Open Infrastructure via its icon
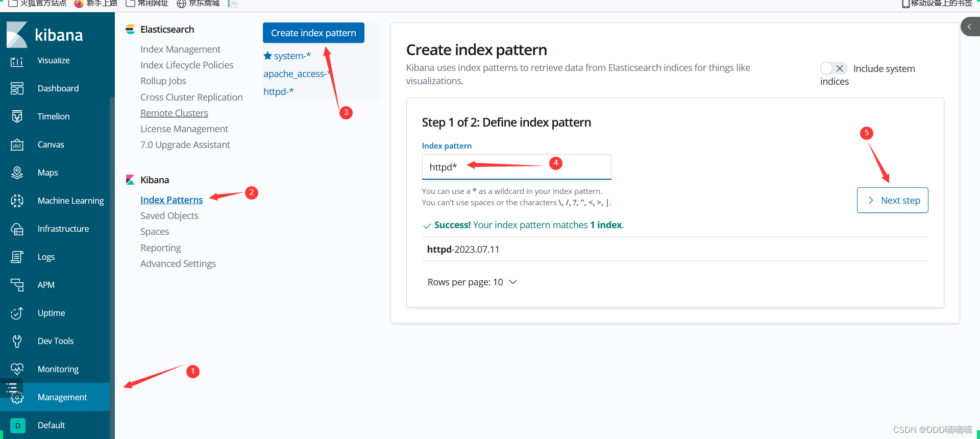Screen dimensions: 980x439 [17, 229]
